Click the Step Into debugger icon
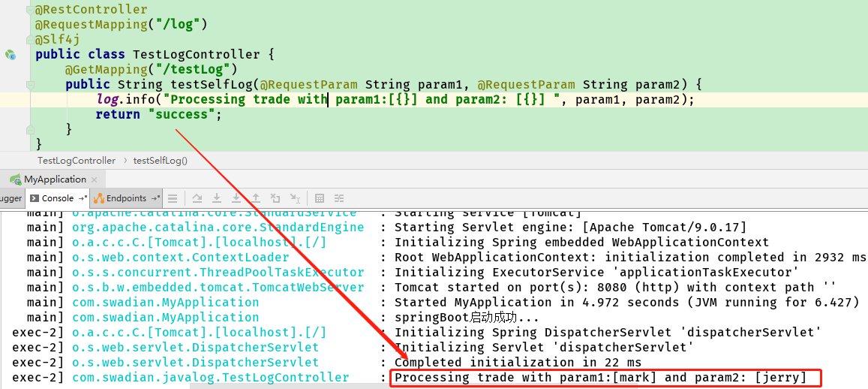The image size is (868, 389). (217, 198)
